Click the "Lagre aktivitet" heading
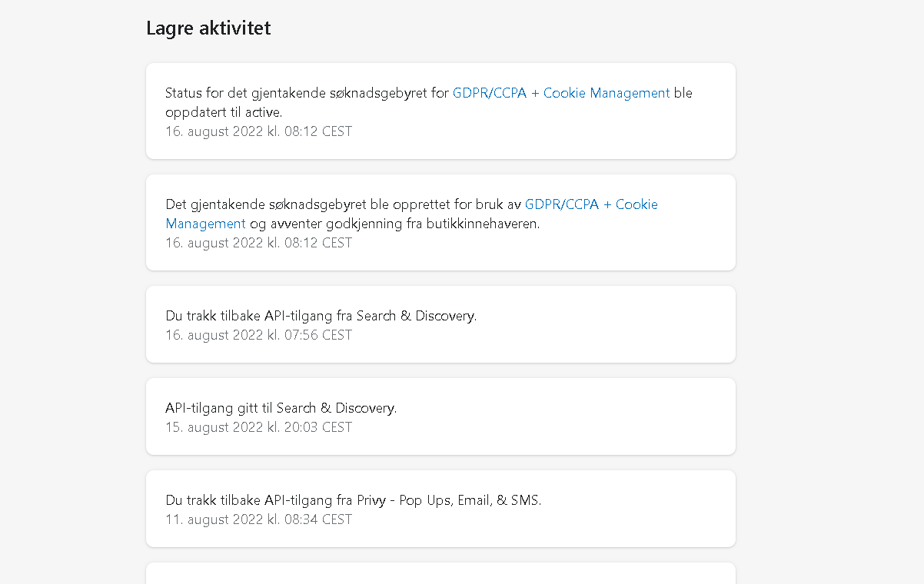 [208, 28]
